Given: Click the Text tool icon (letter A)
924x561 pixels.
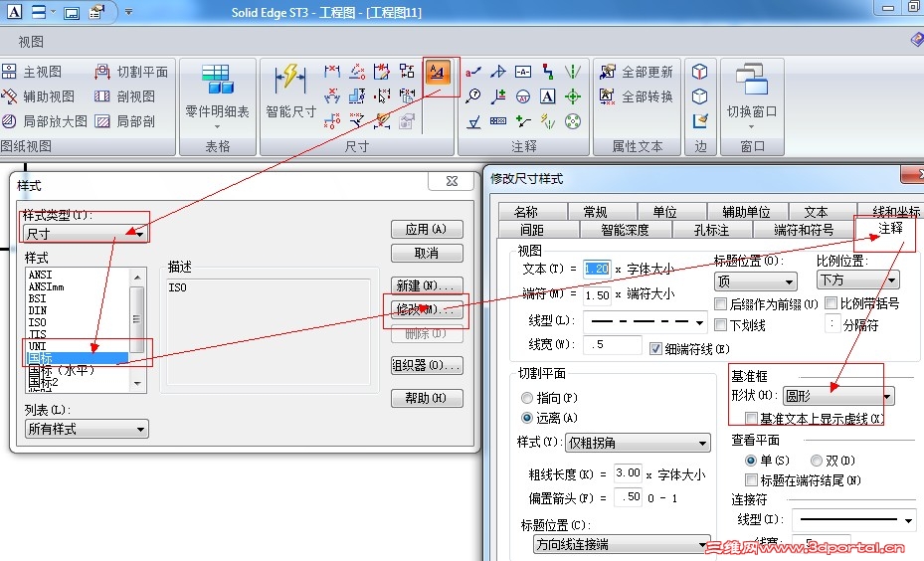Looking at the screenshot, I should (x=547, y=96).
